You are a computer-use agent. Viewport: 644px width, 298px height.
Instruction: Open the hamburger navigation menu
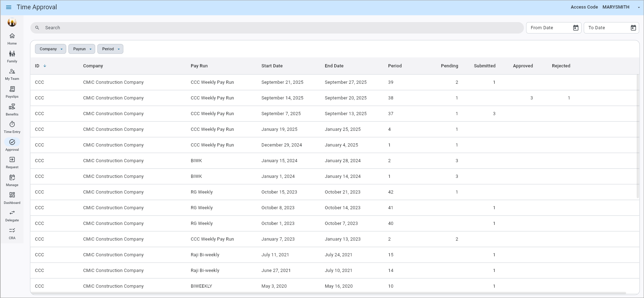click(x=9, y=7)
